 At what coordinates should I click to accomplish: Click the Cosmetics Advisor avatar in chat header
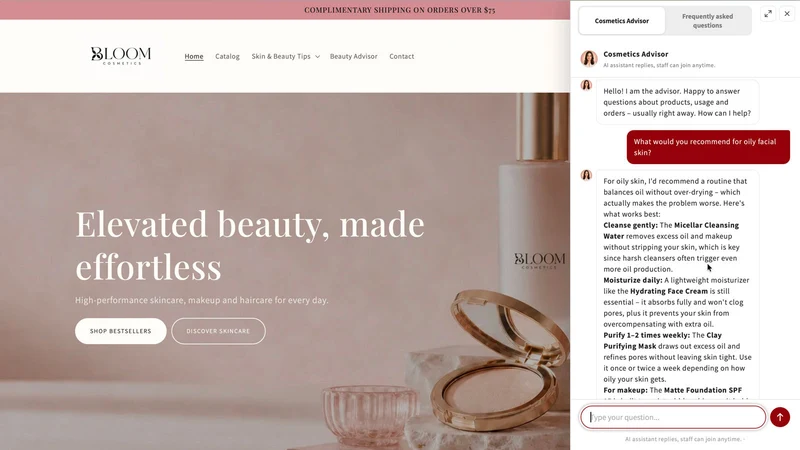(589, 59)
